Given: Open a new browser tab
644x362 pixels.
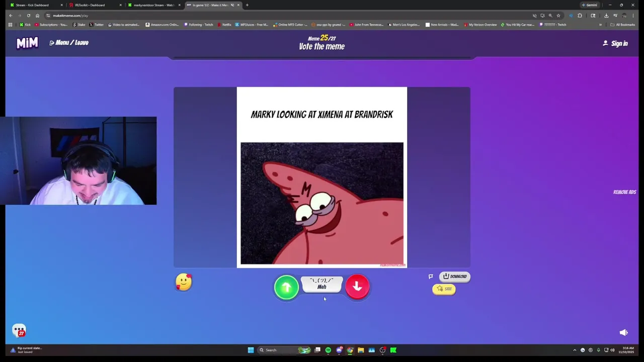Looking at the screenshot, I should coord(247,5).
